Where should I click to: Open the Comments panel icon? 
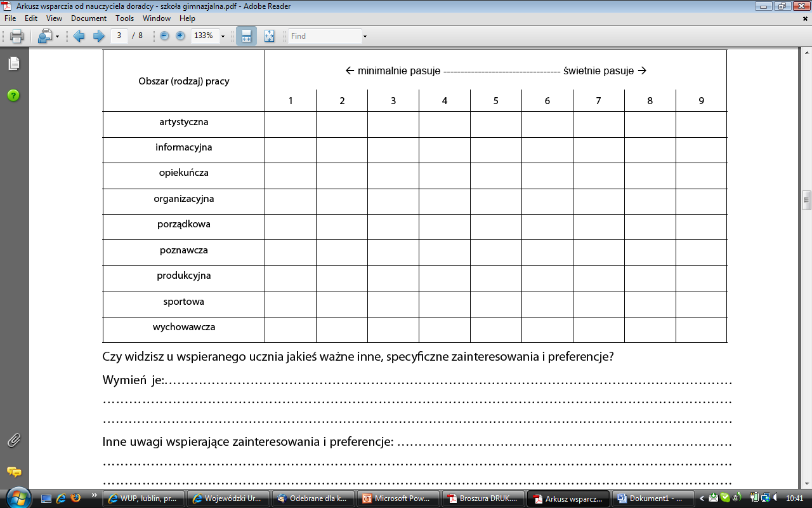click(13, 472)
